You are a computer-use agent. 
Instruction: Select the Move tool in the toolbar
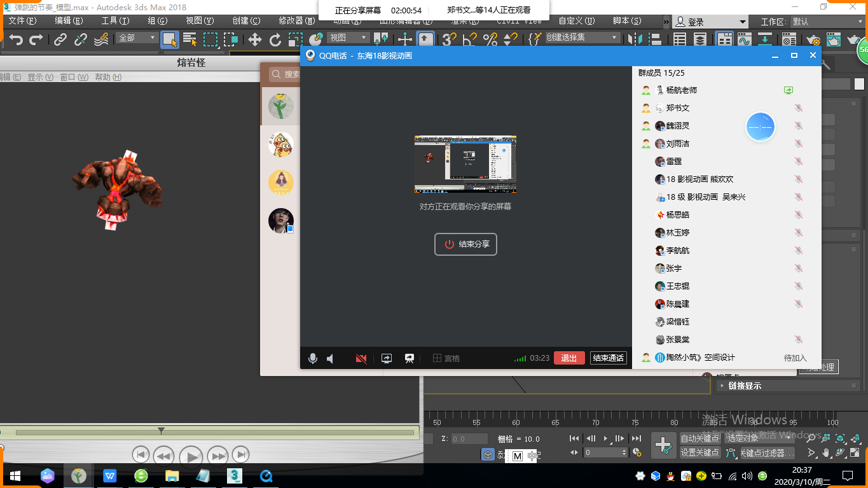pos(255,39)
